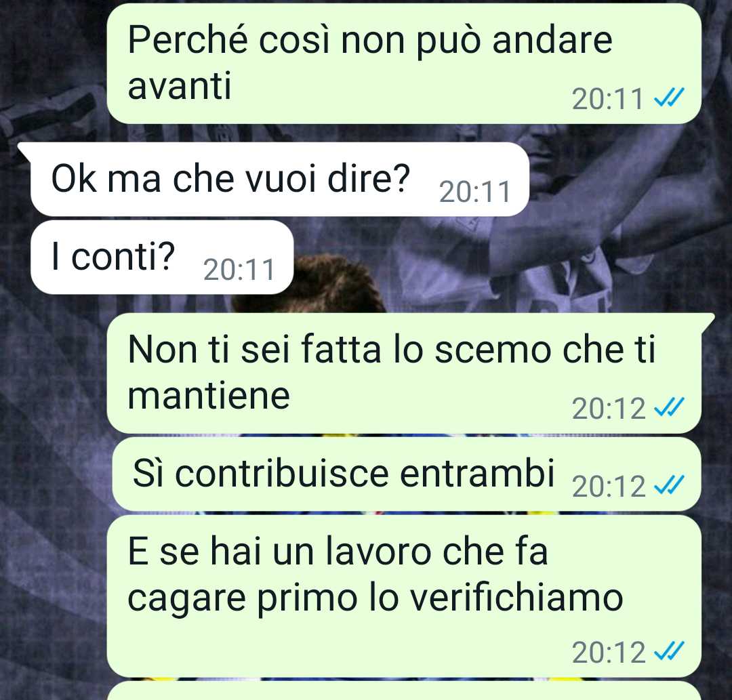Screen dimensions: 732x700
Task: Tap the 20:12 timestamp under 'mantiene'
Action: point(608,409)
